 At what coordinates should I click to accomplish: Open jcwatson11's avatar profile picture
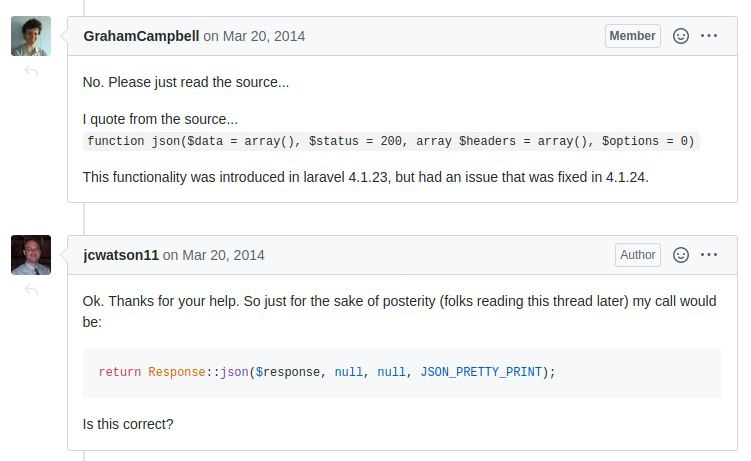30,255
